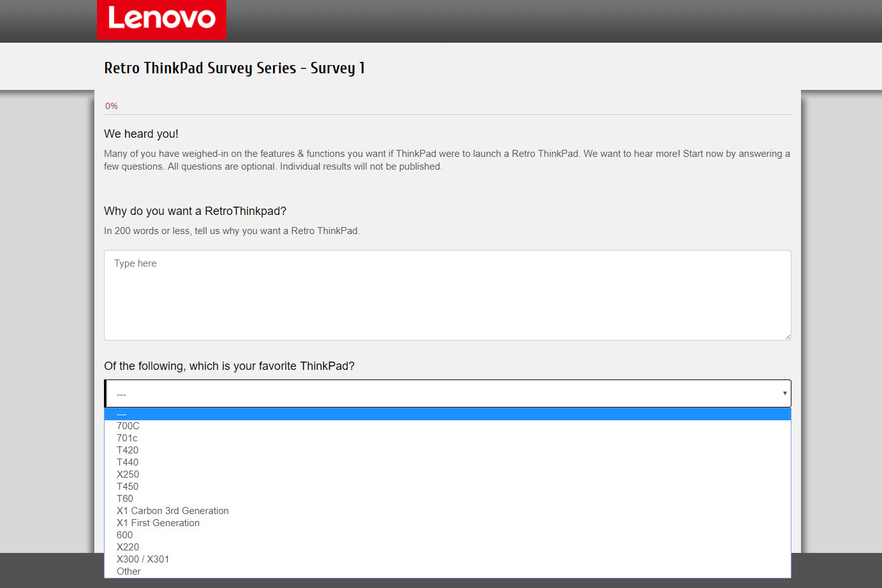
Task: Click the 'In 200 words or less' hint text
Action: [232, 231]
